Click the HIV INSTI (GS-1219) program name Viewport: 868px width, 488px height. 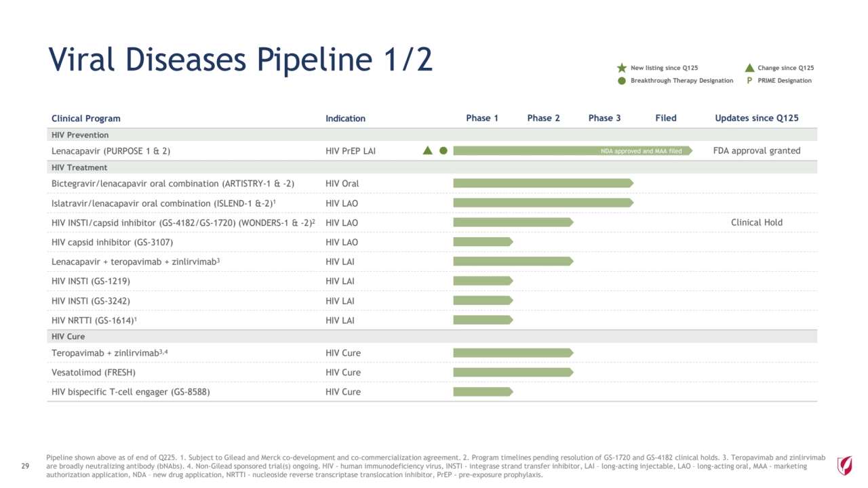tap(91, 281)
